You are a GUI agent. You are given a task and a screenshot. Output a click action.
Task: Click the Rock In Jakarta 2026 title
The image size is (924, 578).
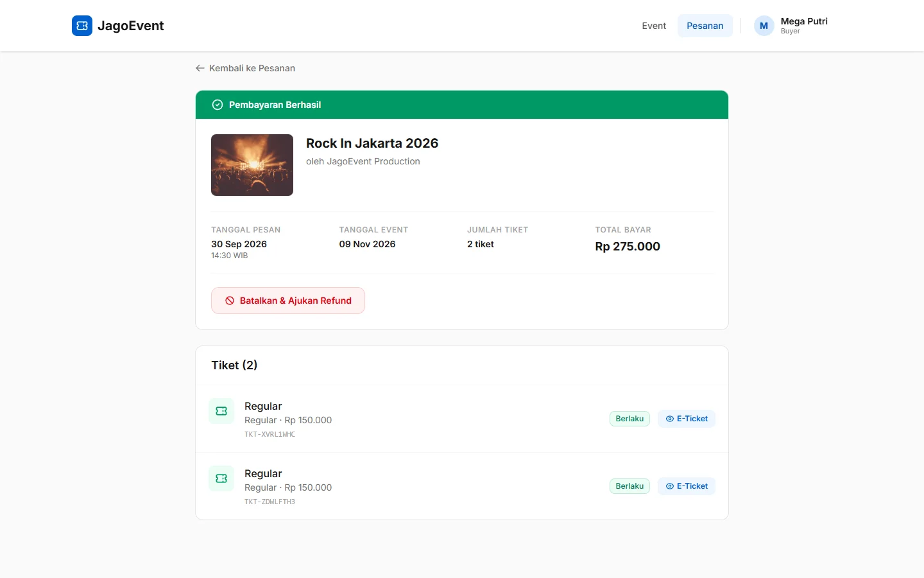pyautogui.click(x=372, y=143)
